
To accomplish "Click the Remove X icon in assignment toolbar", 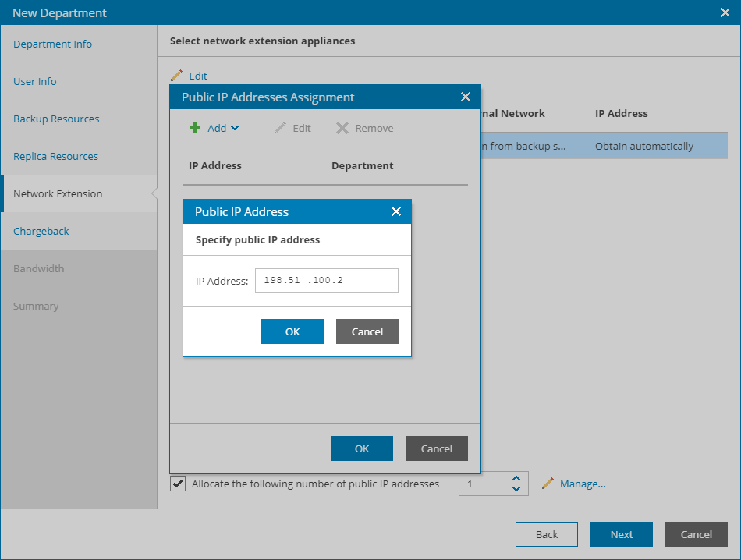I will (x=342, y=128).
